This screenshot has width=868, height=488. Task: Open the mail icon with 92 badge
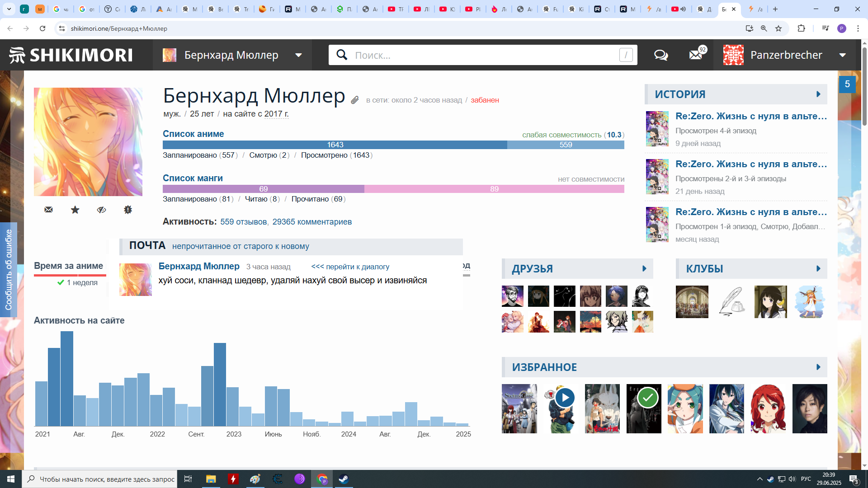click(x=696, y=55)
